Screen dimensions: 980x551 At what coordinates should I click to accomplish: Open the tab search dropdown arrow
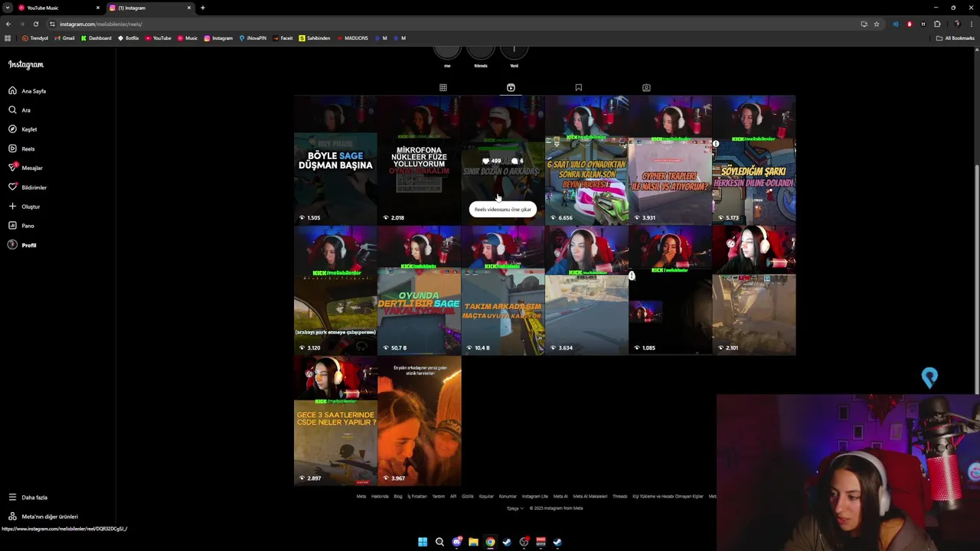(x=7, y=8)
